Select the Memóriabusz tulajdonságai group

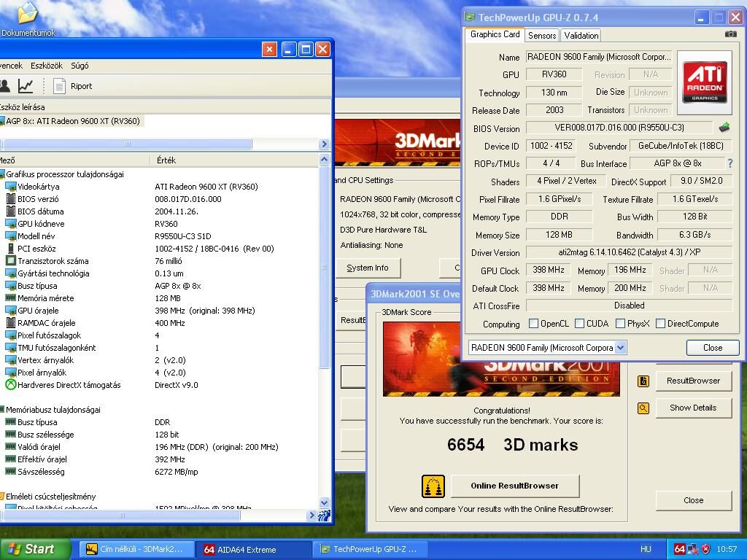pyautogui.click(x=53, y=410)
